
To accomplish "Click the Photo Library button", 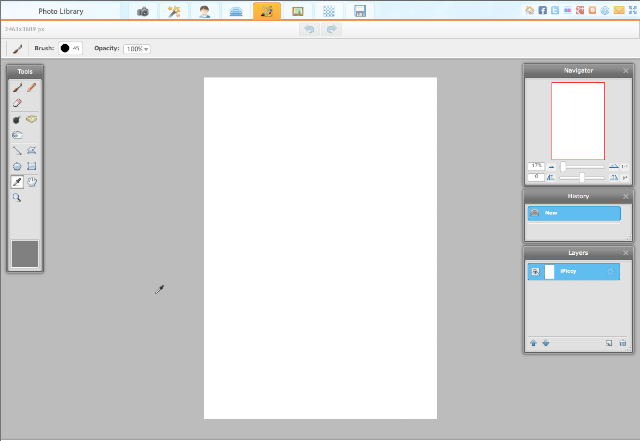I will tap(61, 11).
